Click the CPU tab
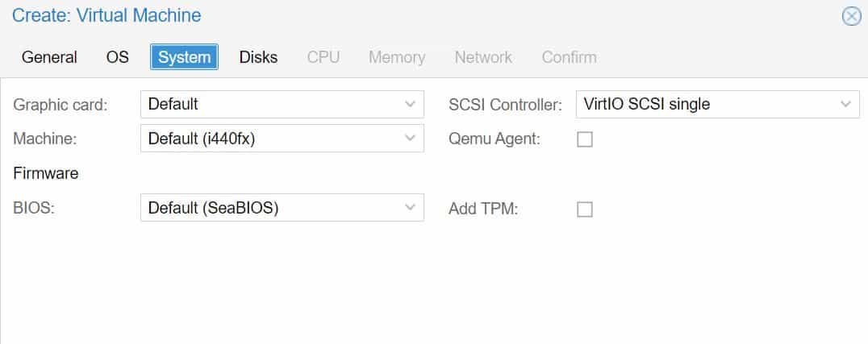Screen dimensions: 868x344 pyautogui.click(x=323, y=57)
